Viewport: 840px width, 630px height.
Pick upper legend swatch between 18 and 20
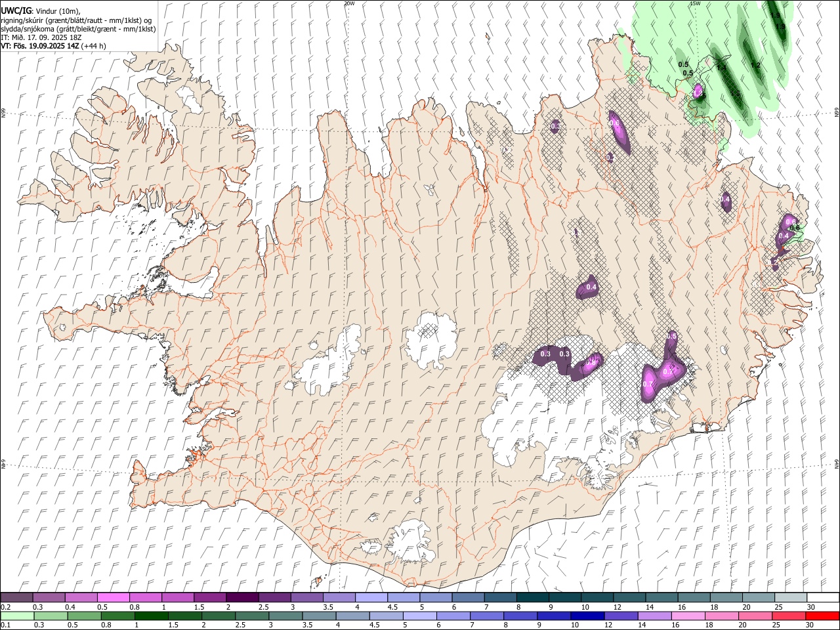[727, 598]
